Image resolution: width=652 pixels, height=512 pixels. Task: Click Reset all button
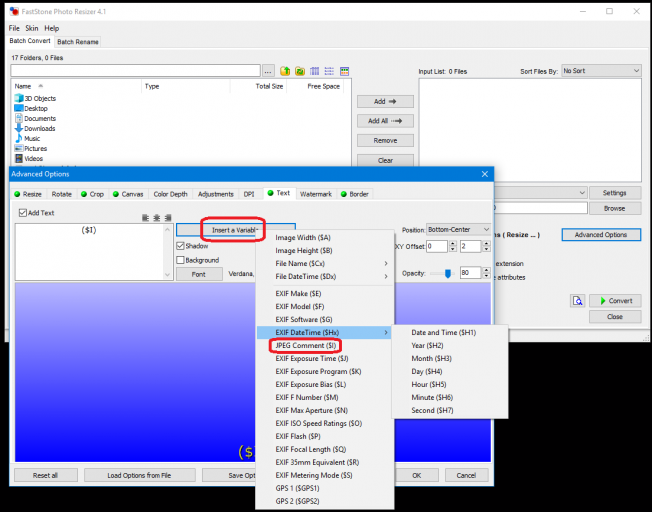(46, 475)
